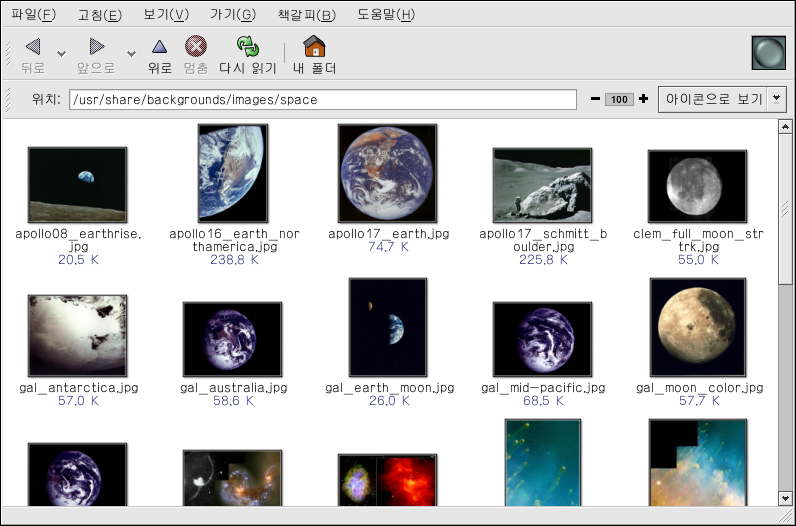The height and width of the screenshot is (526, 796).
Task: Open the 책갈피(B) bookmarks menu
Action: [304, 14]
